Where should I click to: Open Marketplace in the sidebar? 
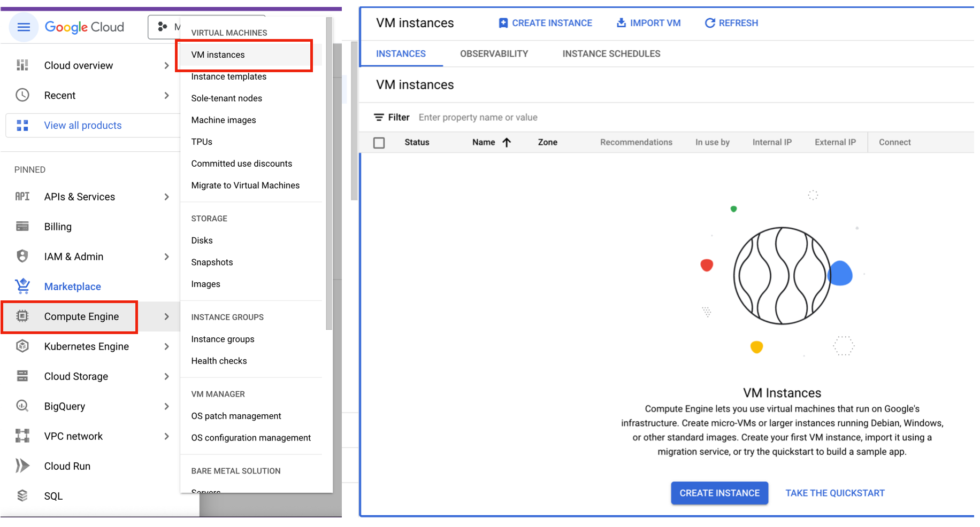[x=73, y=286]
